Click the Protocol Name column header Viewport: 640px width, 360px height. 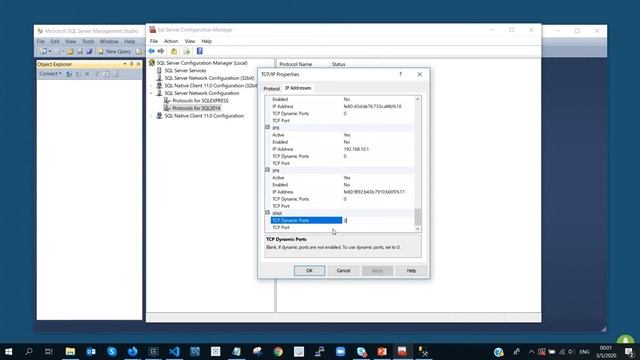click(296, 64)
